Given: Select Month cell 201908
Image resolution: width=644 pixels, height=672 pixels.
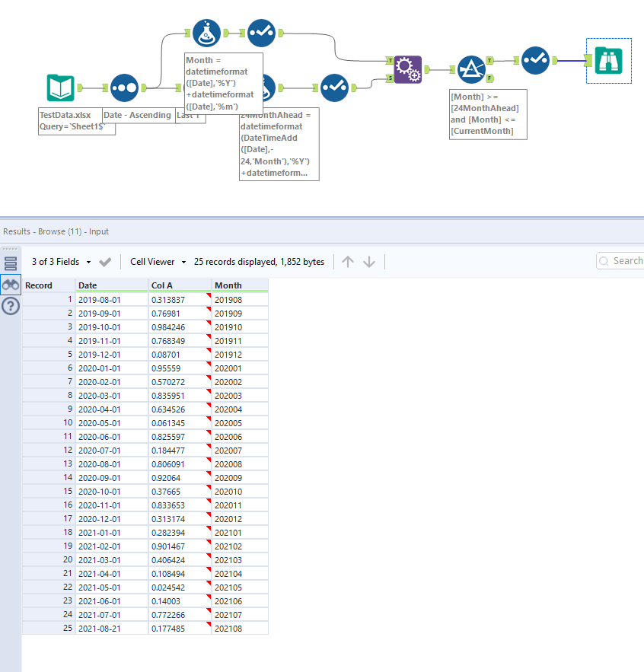Looking at the screenshot, I should coord(240,300).
